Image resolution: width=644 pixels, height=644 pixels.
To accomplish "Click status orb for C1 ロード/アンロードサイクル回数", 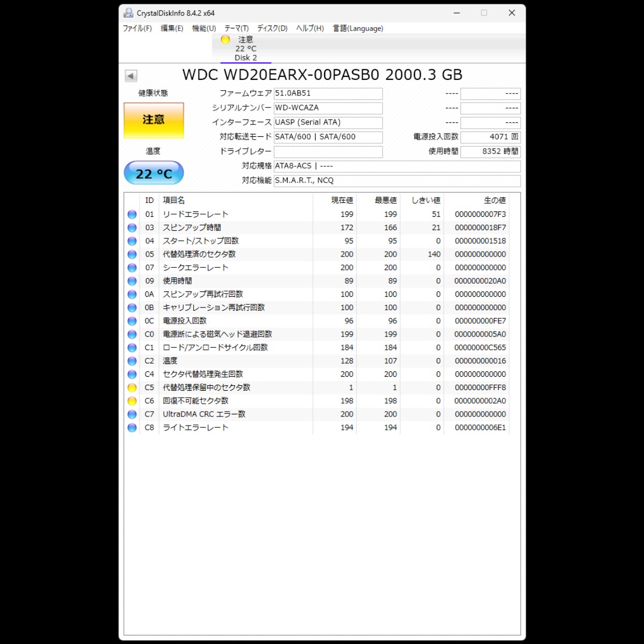I will 132,348.
